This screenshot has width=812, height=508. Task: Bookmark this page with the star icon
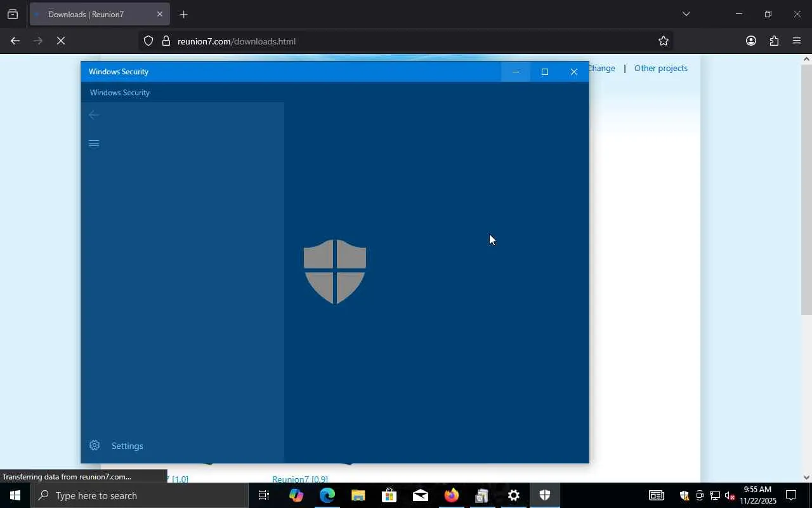pyautogui.click(x=664, y=41)
